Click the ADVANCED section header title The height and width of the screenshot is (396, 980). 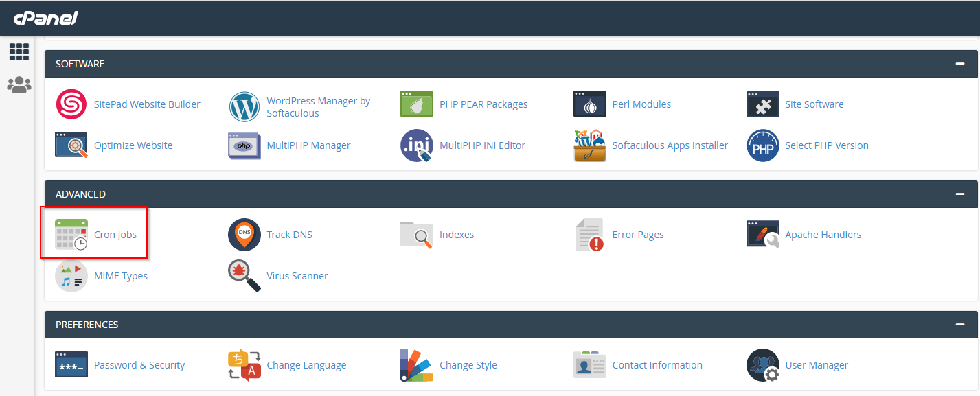81,194
